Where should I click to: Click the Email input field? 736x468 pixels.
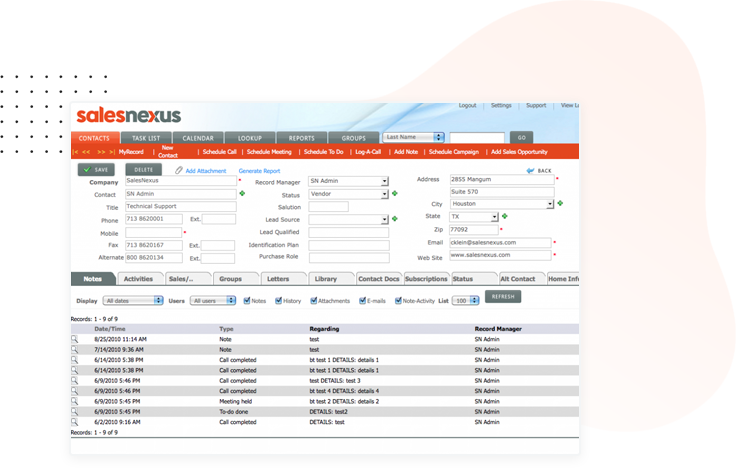click(500, 243)
